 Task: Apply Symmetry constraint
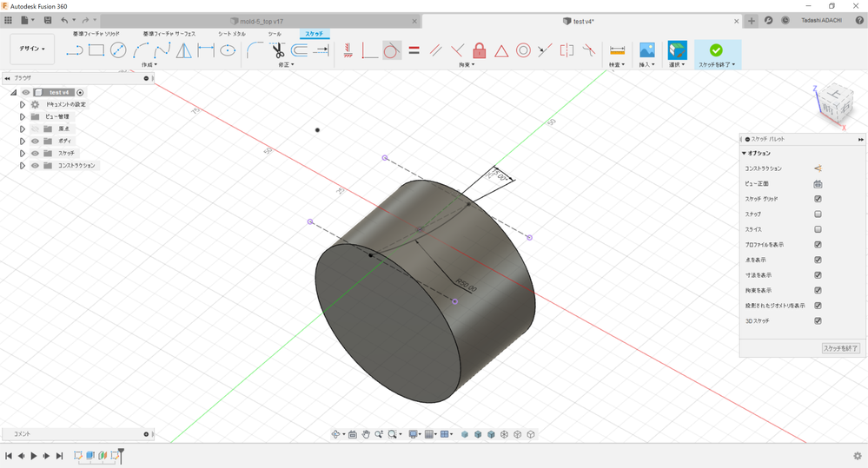[567, 50]
